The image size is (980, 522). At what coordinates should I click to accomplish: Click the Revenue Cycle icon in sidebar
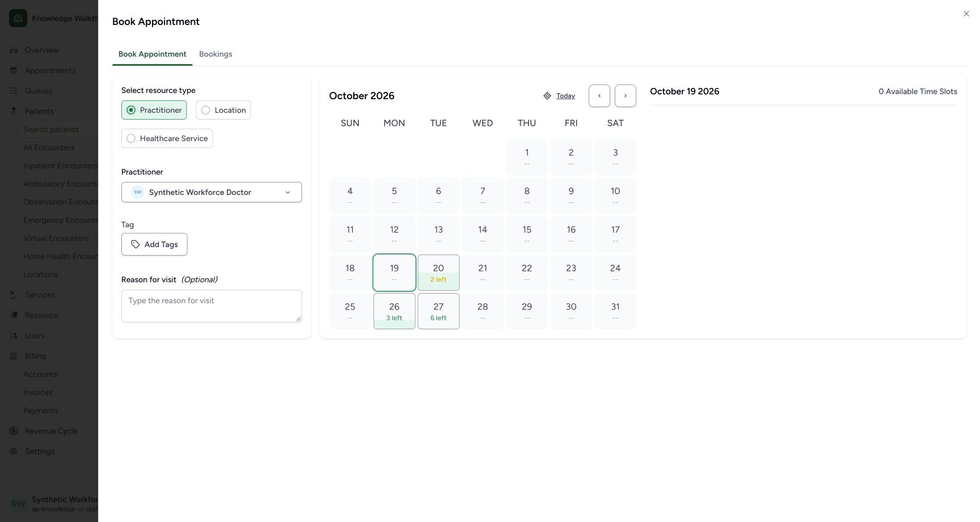point(14,431)
